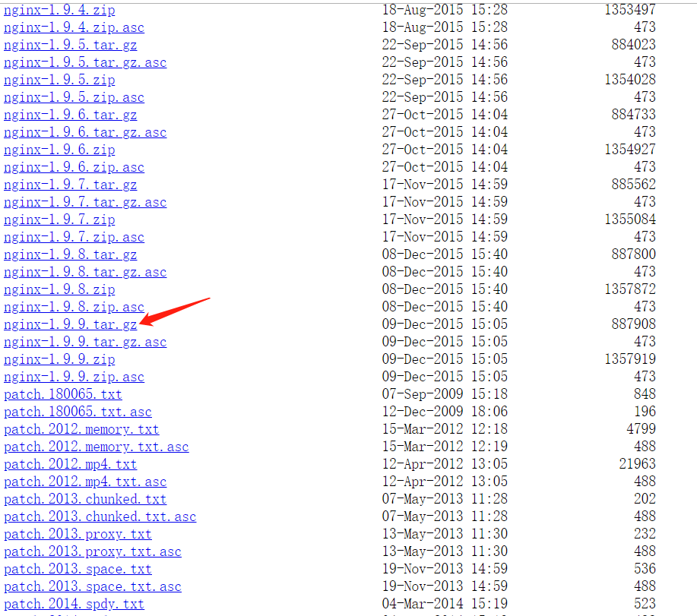Select file size 887908 of nginx-1.9.9.tar.gz
This screenshot has width=697, height=616.
[633, 324]
